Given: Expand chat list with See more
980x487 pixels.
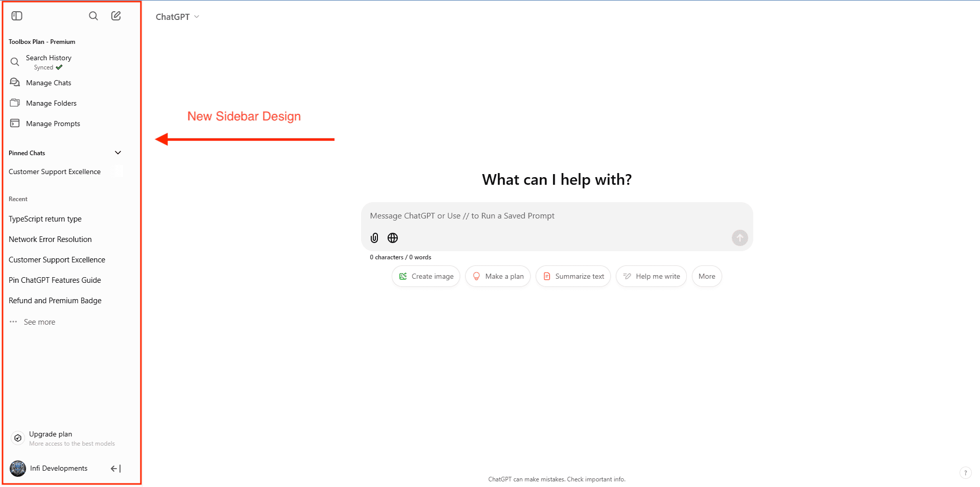Looking at the screenshot, I should [39, 322].
